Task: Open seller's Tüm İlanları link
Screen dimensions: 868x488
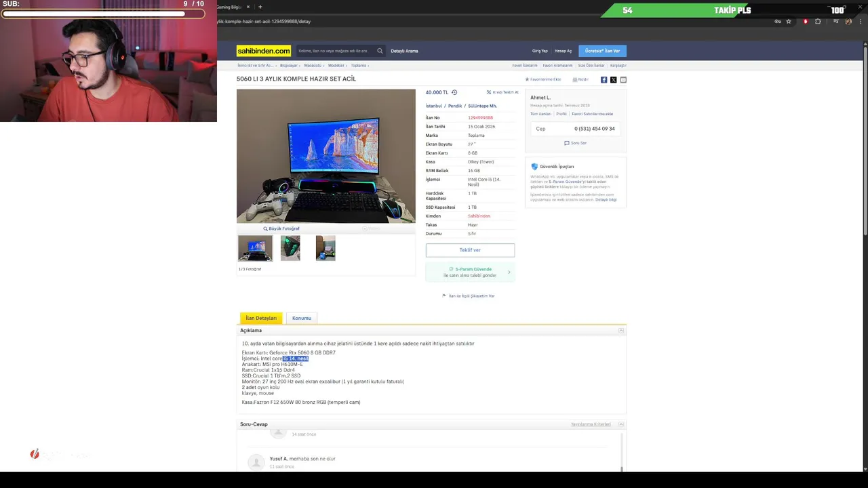Action: click(x=540, y=114)
